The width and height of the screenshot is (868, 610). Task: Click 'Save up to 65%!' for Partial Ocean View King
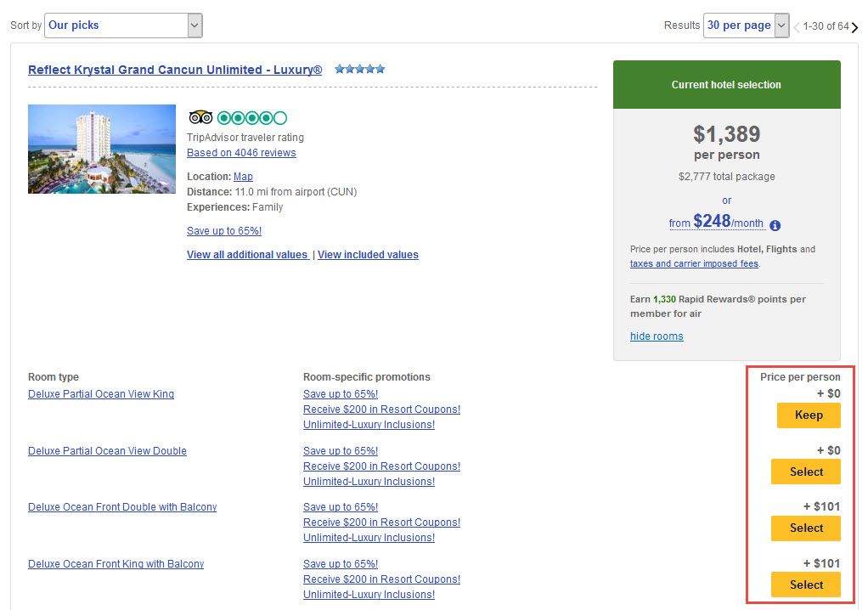[341, 394]
